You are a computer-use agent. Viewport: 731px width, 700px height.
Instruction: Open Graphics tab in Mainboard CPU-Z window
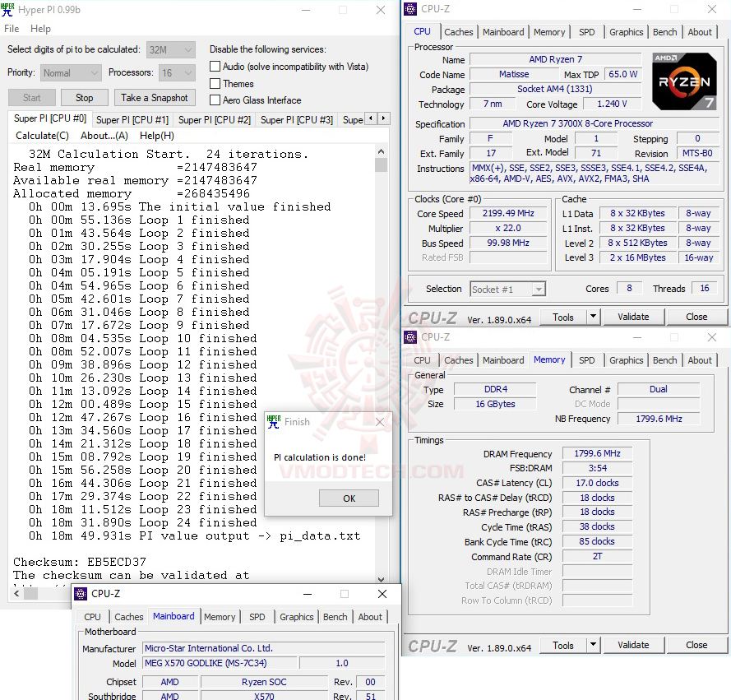pyautogui.click(x=297, y=617)
